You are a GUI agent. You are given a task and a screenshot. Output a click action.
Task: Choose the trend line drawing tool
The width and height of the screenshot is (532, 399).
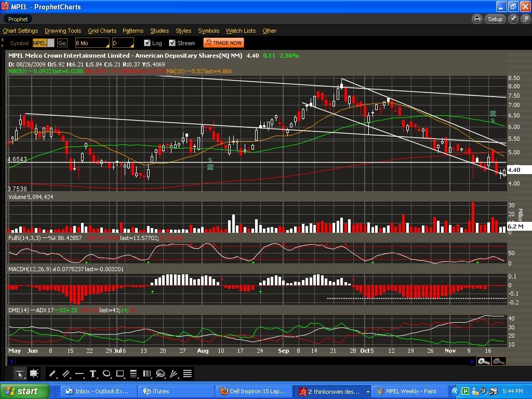(52, 374)
